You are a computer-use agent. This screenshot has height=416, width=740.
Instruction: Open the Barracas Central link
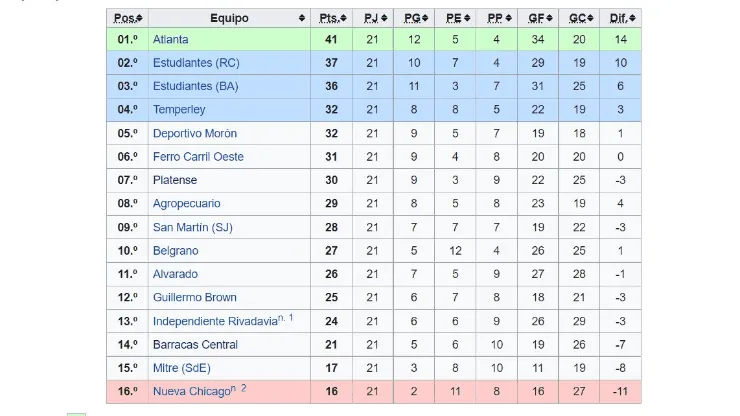195,345
